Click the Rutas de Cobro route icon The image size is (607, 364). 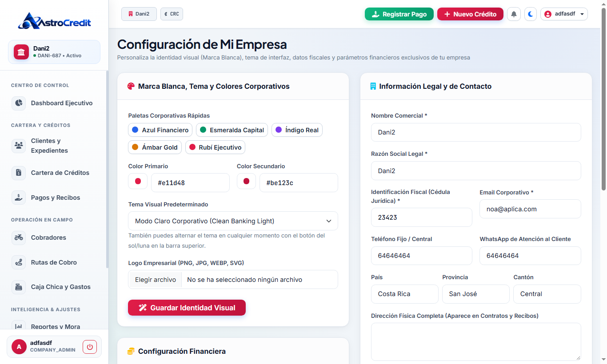pos(19,262)
